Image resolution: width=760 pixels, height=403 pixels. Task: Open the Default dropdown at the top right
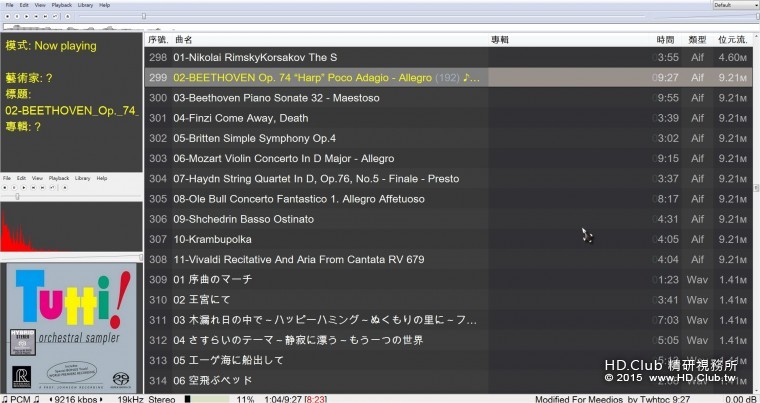coord(734,5)
